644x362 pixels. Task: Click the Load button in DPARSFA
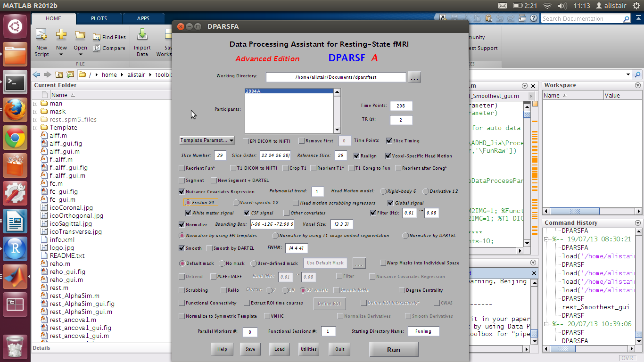click(280, 349)
